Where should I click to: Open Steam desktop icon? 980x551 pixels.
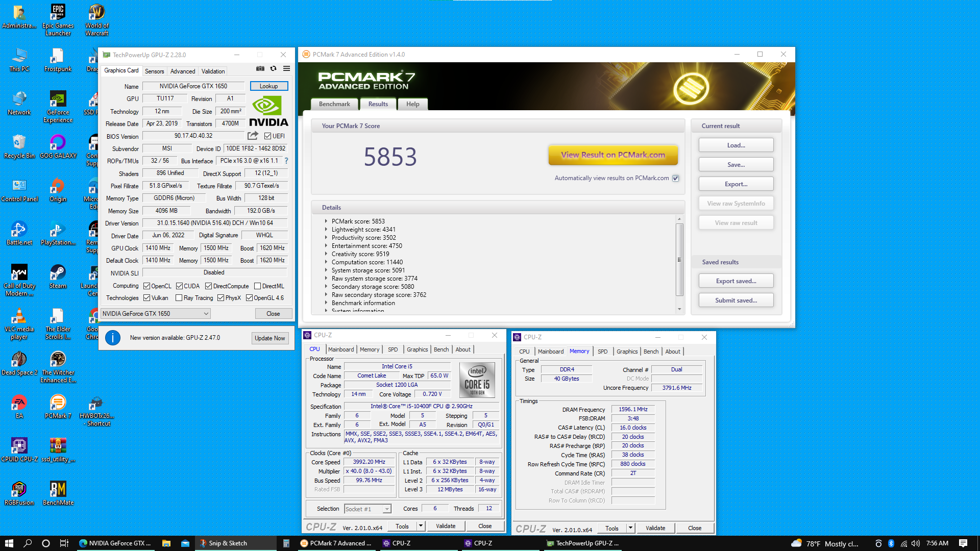[58, 277]
